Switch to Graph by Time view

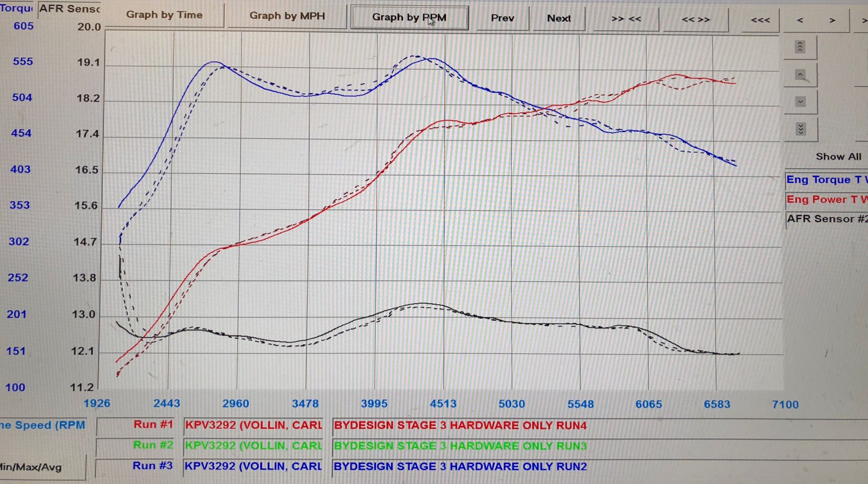click(164, 15)
